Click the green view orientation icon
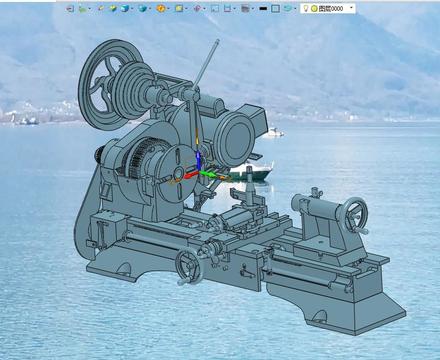 point(82,9)
